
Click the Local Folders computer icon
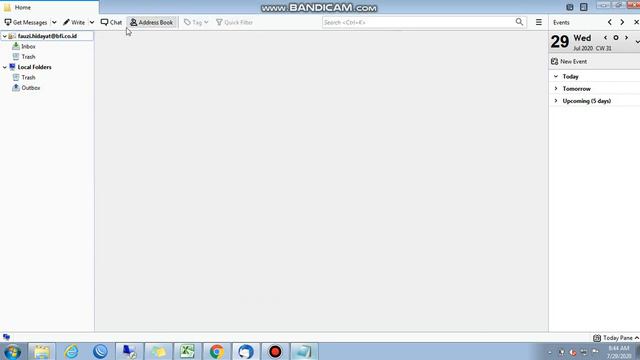12,67
